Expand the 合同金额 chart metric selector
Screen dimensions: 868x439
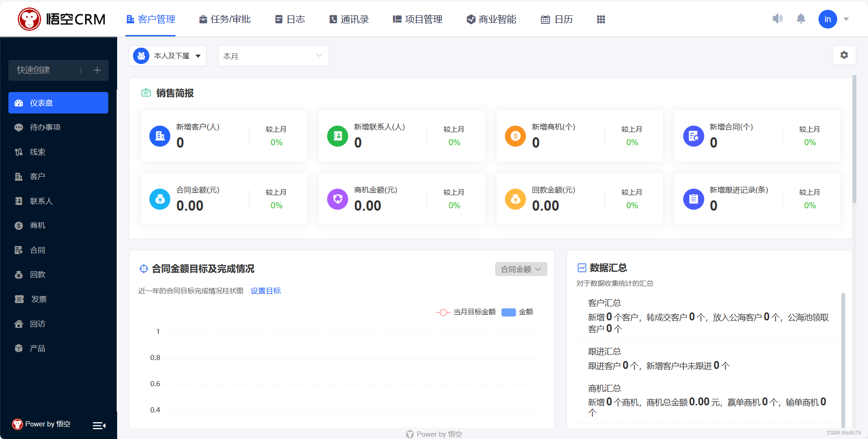coord(520,269)
